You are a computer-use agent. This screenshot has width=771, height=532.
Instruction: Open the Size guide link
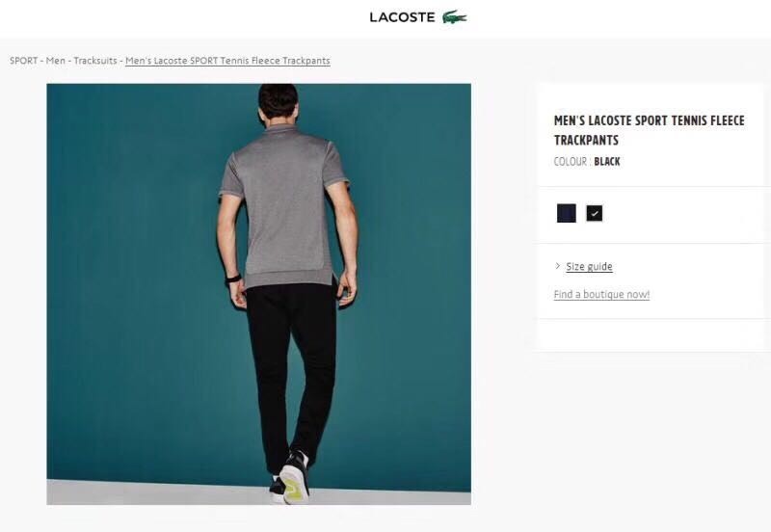coord(589,267)
